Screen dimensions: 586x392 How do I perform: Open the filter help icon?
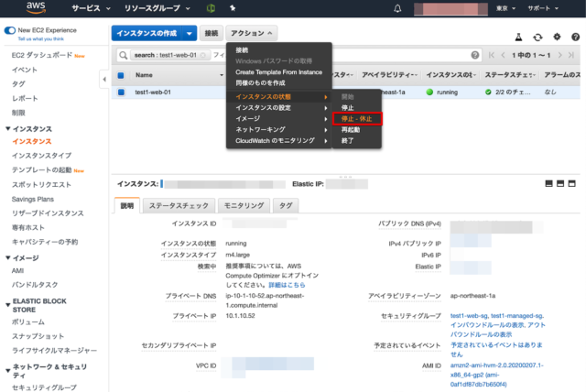click(474, 55)
